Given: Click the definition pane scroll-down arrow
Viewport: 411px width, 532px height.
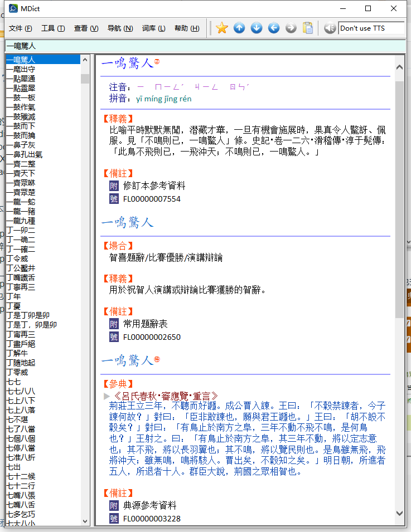Looking at the screenshot, I should [399, 513].
